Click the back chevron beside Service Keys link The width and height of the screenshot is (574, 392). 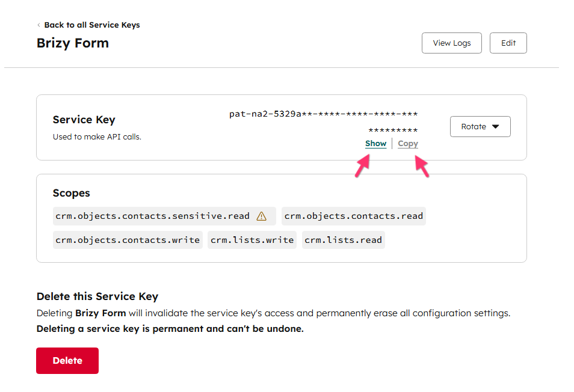tap(39, 25)
